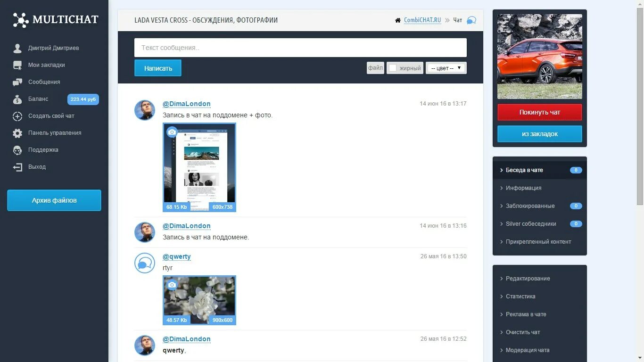Click the money bag icon beside Баланс
Screen dimensions: 644x362
(17, 99)
